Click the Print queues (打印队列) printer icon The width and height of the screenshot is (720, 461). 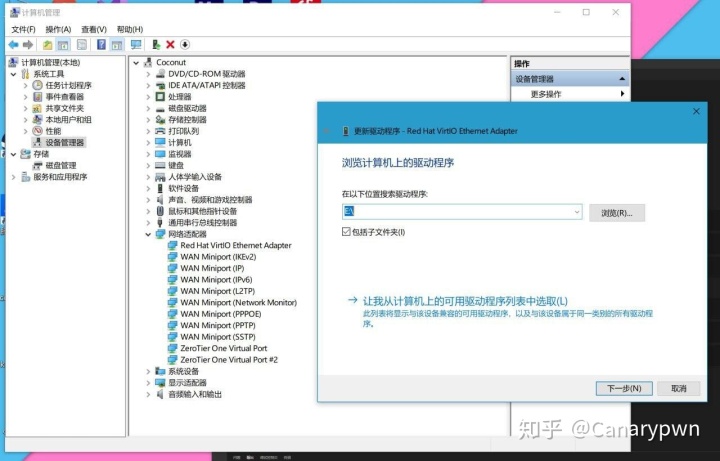(x=160, y=131)
